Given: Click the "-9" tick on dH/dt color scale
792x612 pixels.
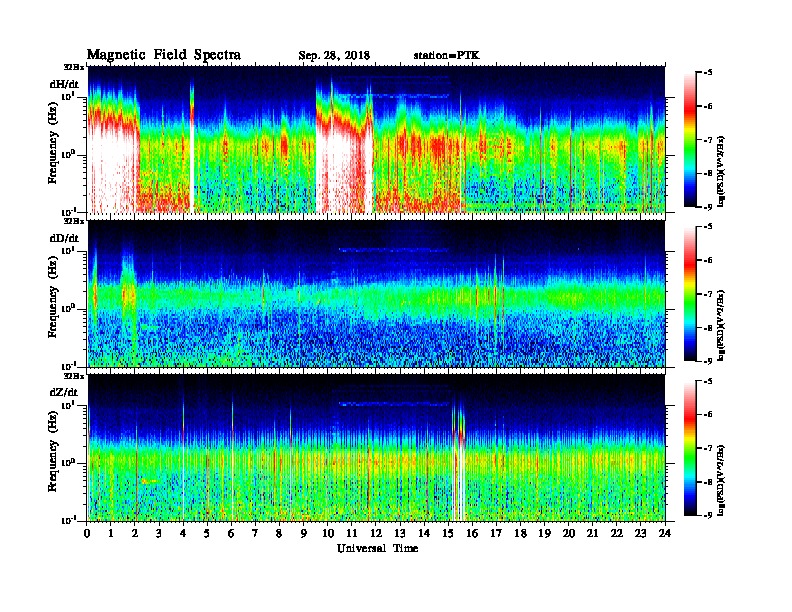Looking at the screenshot, I should (x=708, y=207).
